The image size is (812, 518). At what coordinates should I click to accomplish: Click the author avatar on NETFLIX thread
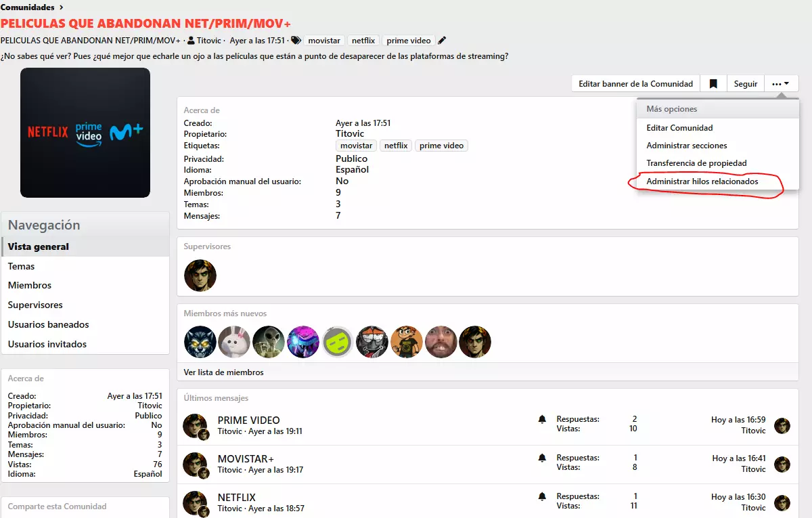[195, 503]
